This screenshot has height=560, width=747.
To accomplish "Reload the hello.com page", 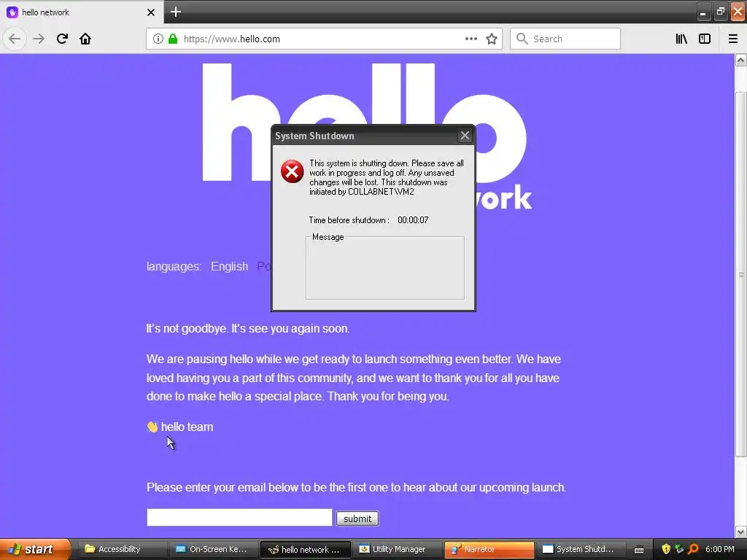I will click(62, 39).
